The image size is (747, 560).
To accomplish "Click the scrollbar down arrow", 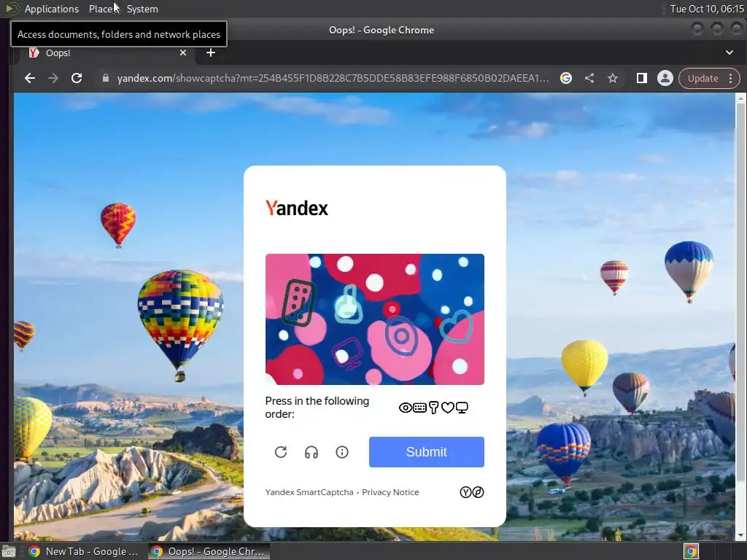I will [740, 536].
